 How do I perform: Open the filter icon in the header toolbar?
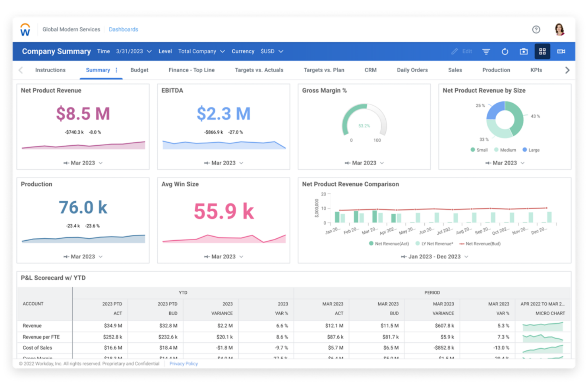click(486, 51)
